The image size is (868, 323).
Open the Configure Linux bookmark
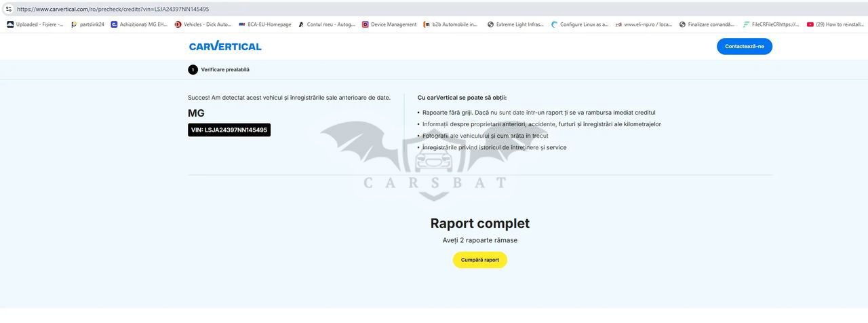tap(580, 24)
